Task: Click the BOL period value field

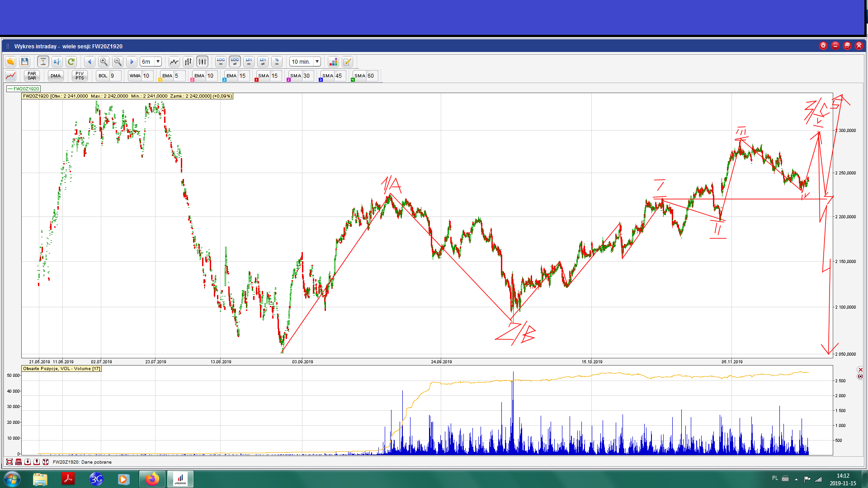Action: 115,75
